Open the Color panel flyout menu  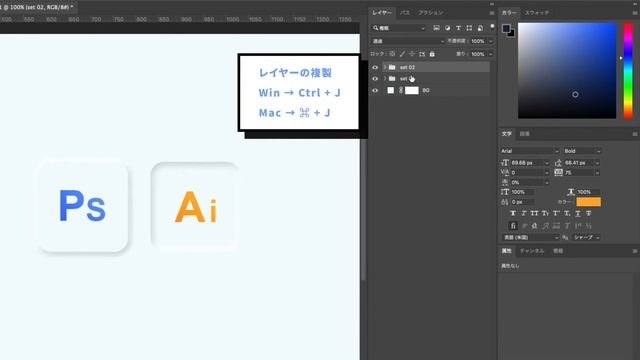pyautogui.click(x=635, y=13)
